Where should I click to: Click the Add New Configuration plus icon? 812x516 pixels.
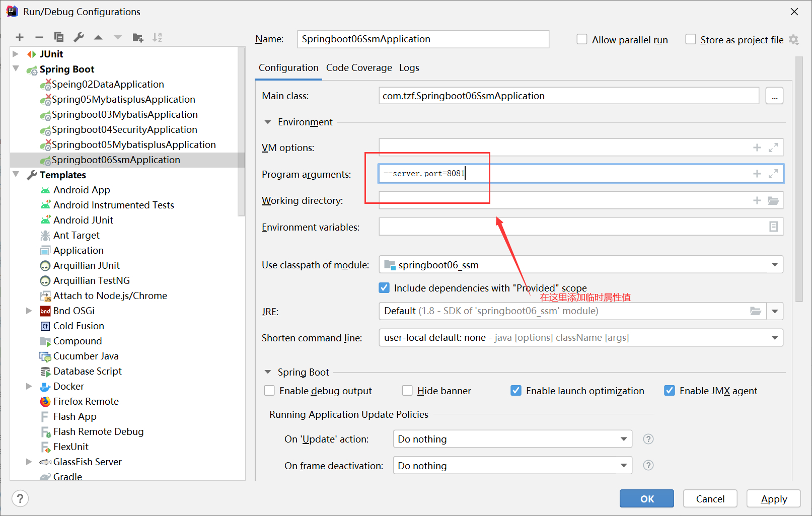20,37
